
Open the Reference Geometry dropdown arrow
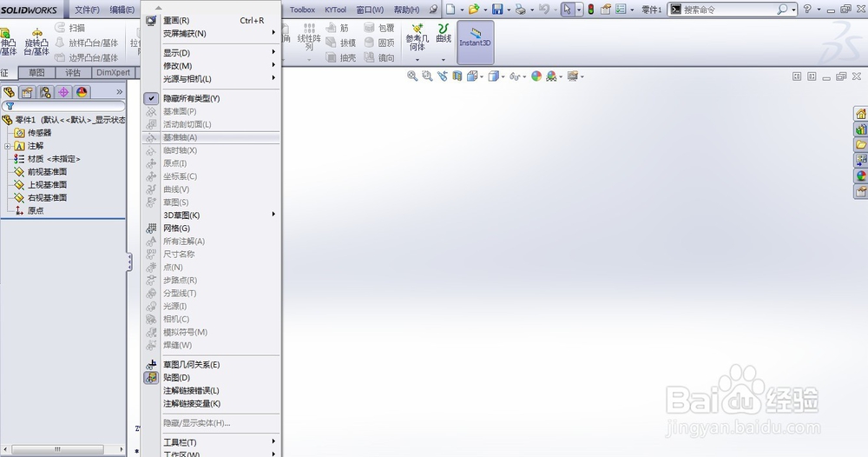(x=417, y=59)
